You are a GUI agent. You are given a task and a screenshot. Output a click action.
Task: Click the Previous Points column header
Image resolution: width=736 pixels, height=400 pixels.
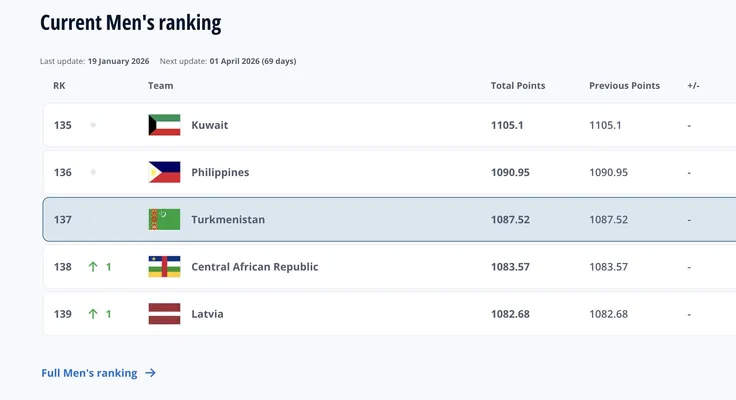click(x=624, y=86)
